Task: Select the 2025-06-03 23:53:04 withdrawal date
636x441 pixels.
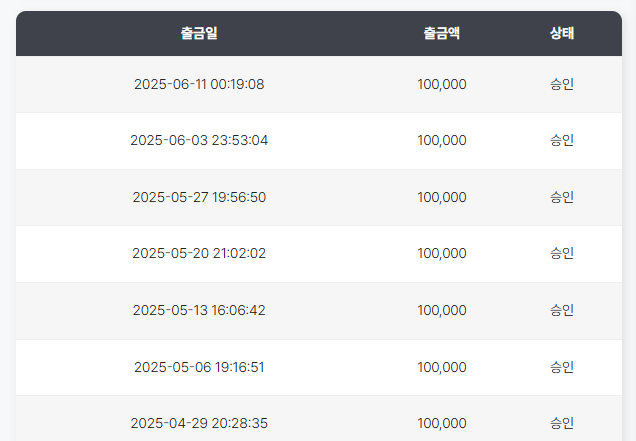Action: click(199, 140)
